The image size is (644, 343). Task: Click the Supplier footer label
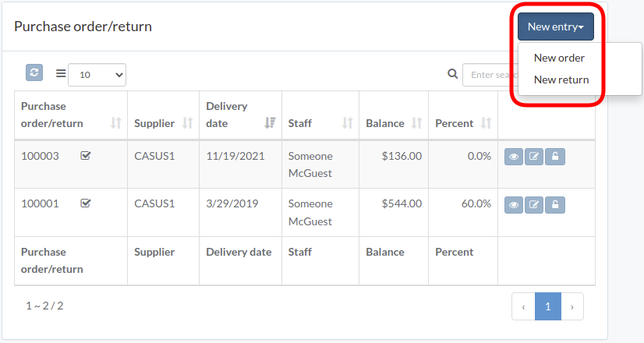(154, 252)
